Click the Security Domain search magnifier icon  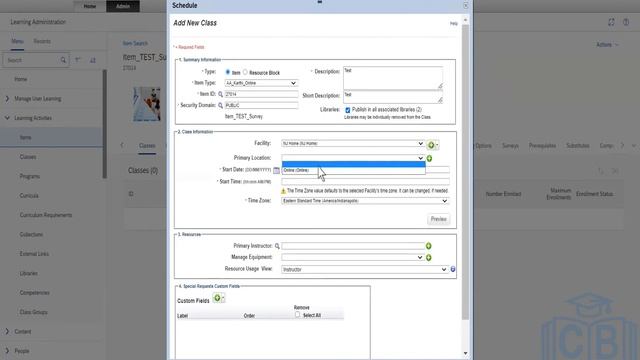[x=220, y=105]
